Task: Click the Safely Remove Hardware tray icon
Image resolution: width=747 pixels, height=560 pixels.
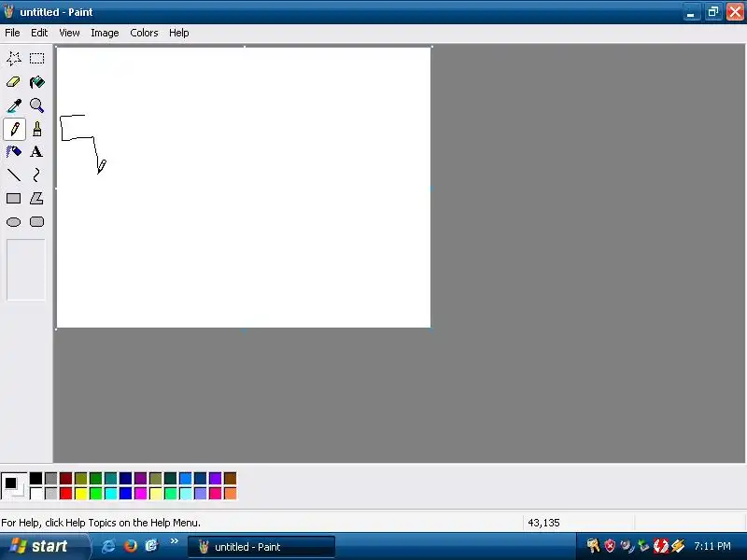Action: coord(643,546)
